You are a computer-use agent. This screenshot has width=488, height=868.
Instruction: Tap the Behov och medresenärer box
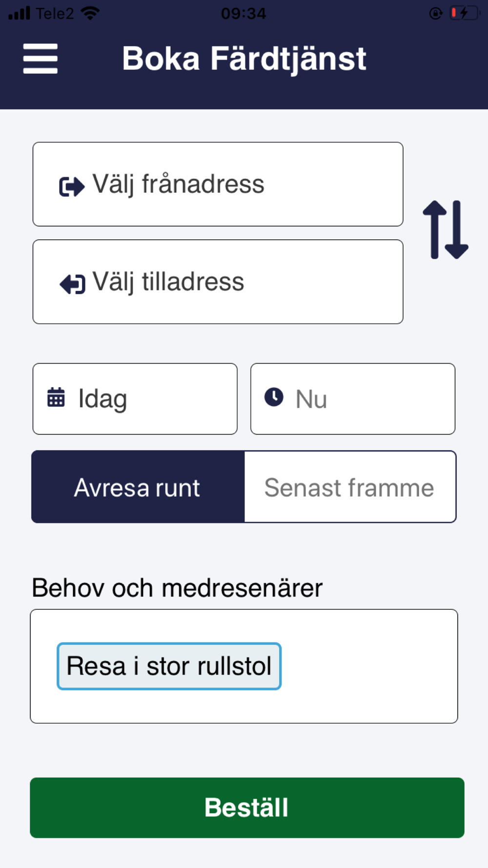244,666
